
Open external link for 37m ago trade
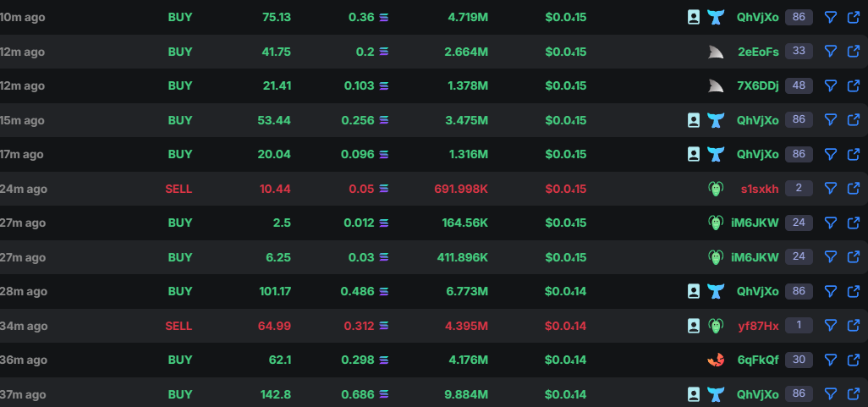[x=853, y=394]
